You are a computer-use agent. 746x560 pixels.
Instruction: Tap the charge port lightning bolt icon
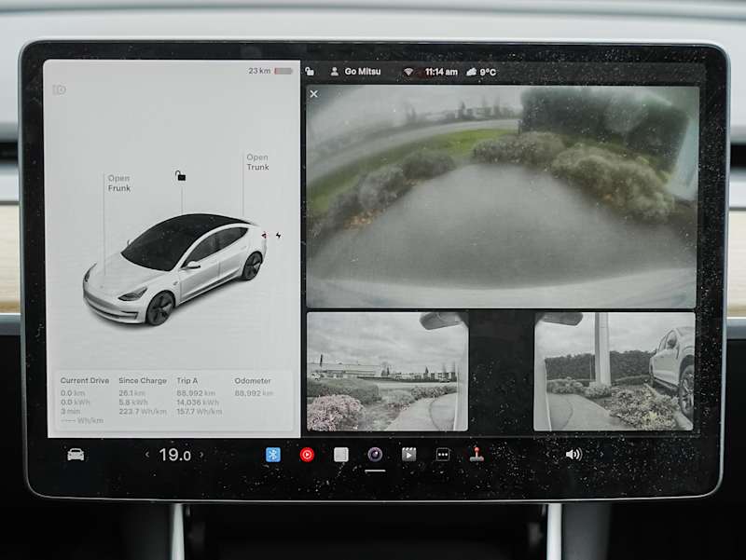(x=278, y=236)
